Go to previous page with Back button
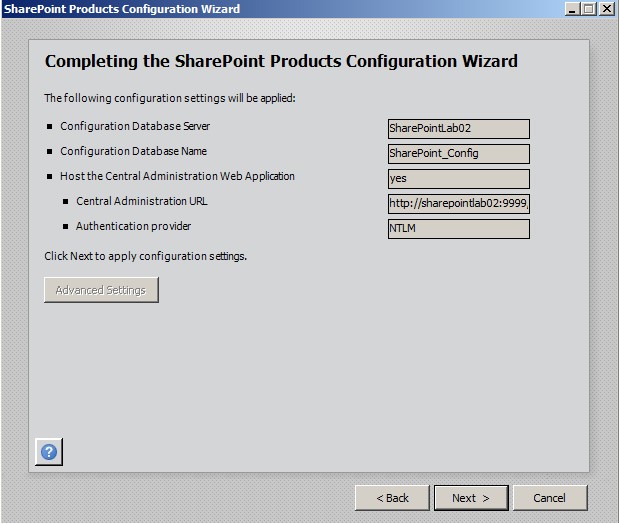619x523 pixels. (392, 498)
